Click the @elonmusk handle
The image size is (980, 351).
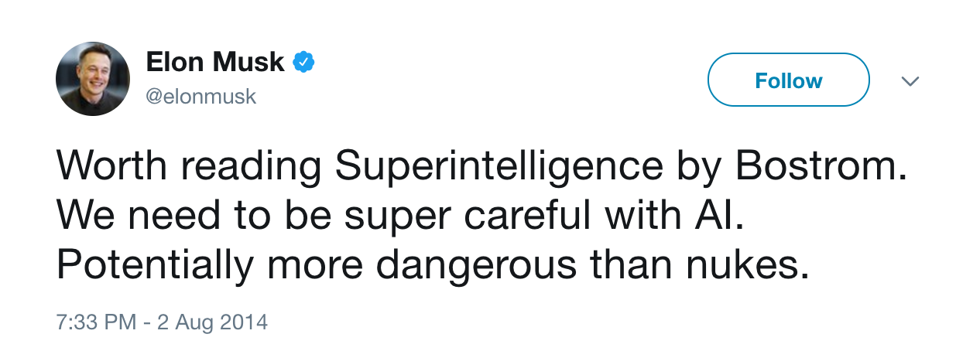pyautogui.click(x=200, y=97)
